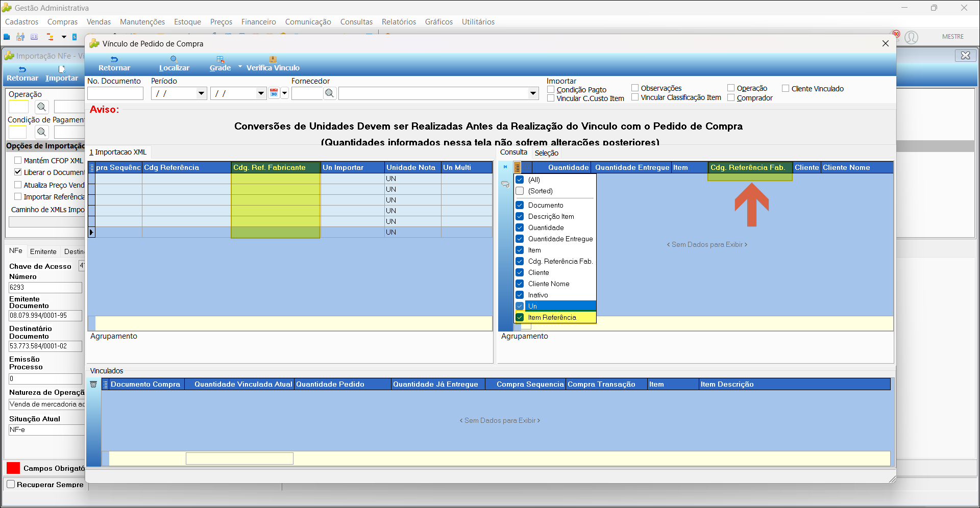Click the Fornecedor code input field
The height and width of the screenshot is (508, 980).
coord(307,93)
